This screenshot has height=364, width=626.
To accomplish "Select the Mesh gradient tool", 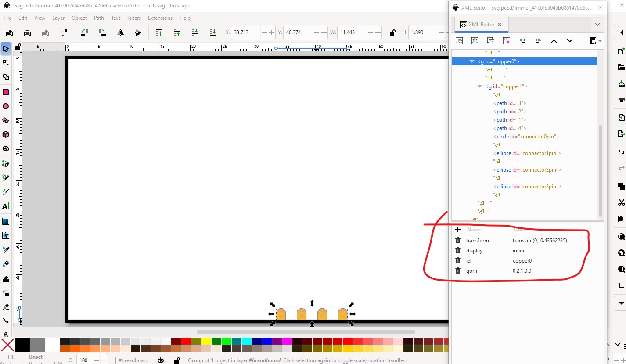I will [6, 235].
